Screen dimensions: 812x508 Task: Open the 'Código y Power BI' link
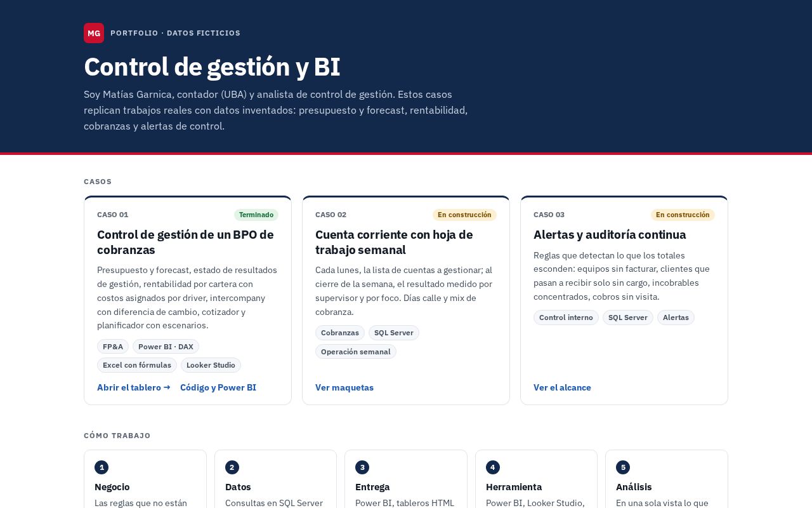[218, 387]
